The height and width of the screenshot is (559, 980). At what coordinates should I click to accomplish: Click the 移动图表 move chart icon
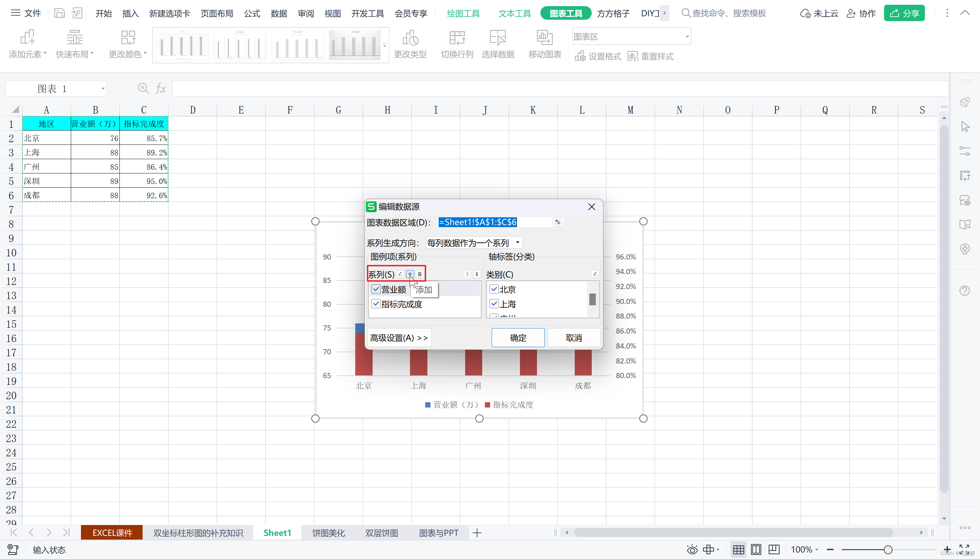pyautogui.click(x=544, y=38)
